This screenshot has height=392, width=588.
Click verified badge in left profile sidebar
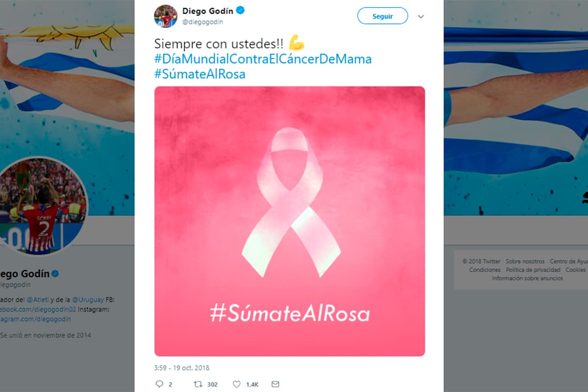click(55, 273)
